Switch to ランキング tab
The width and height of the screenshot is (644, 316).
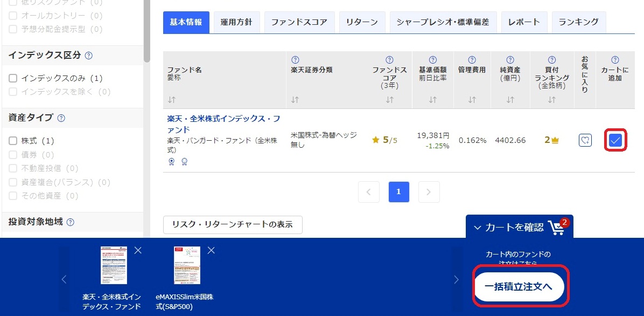(x=579, y=22)
